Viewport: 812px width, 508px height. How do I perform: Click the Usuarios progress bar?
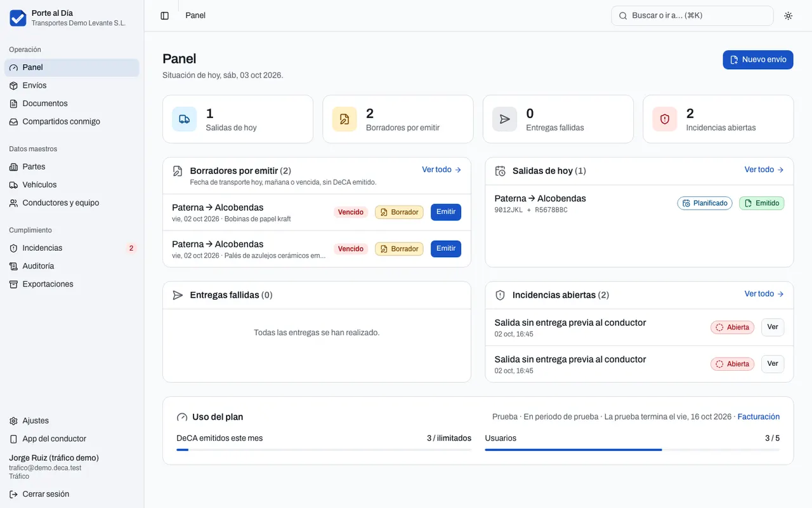click(632, 450)
